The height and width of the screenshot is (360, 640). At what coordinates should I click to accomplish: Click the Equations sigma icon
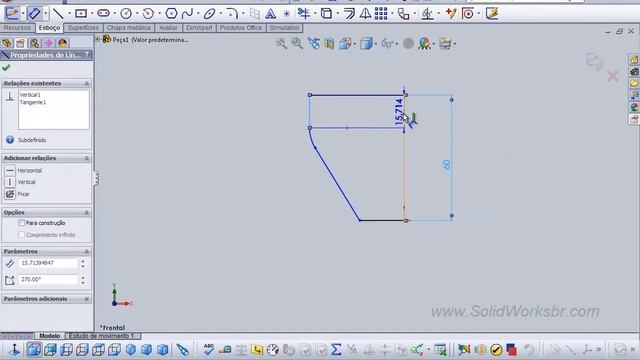point(336,350)
